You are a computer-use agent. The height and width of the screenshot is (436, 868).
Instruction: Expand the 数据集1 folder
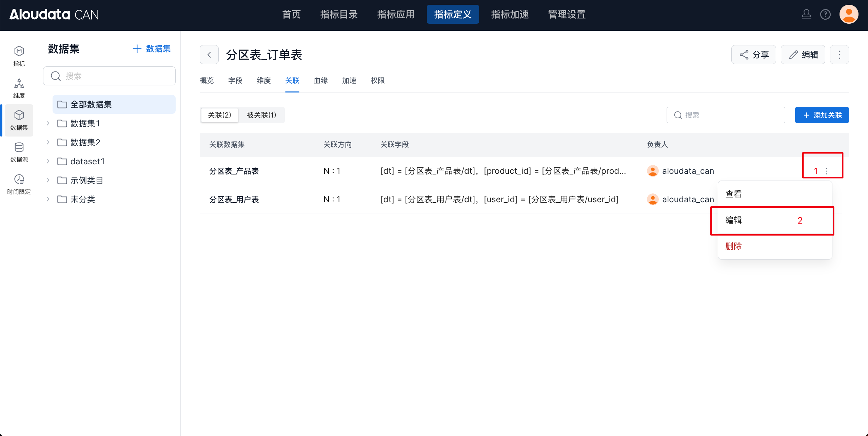tap(48, 123)
